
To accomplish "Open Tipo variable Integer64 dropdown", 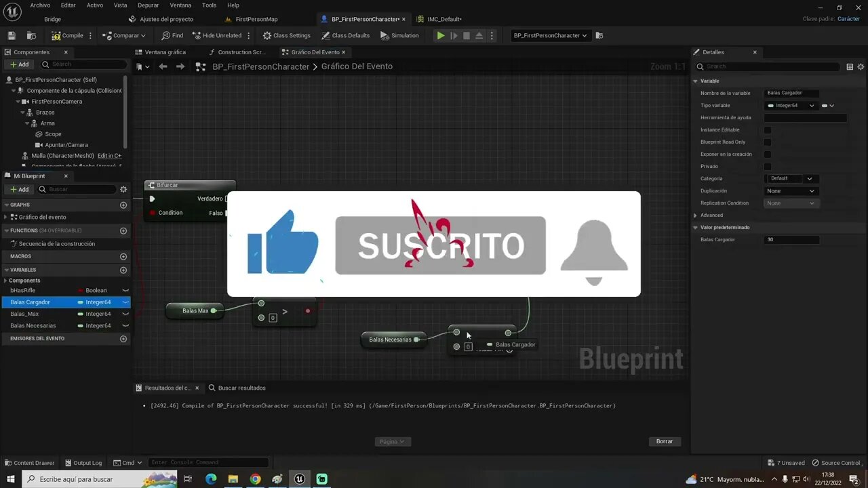I will pyautogui.click(x=790, y=106).
